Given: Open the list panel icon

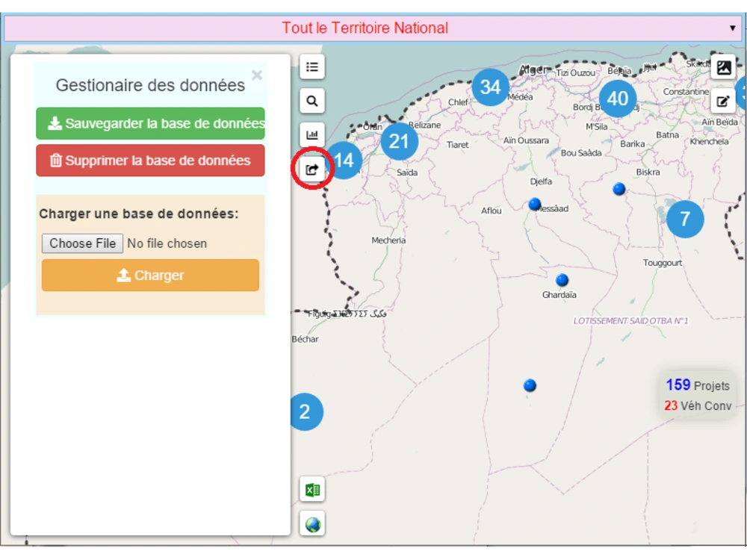Looking at the screenshot, I should tap(312, 67).
